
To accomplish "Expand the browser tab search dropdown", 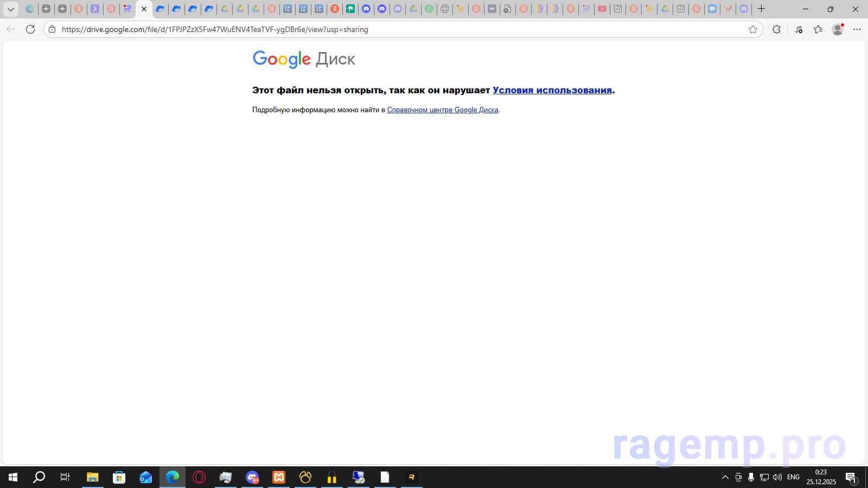I will click(10, 9).
